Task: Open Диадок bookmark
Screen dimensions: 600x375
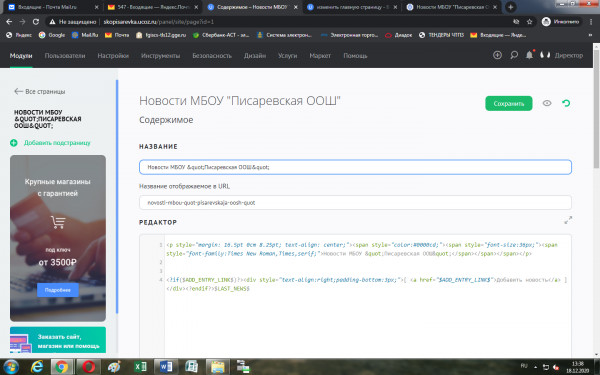Action: click(398, 35)
